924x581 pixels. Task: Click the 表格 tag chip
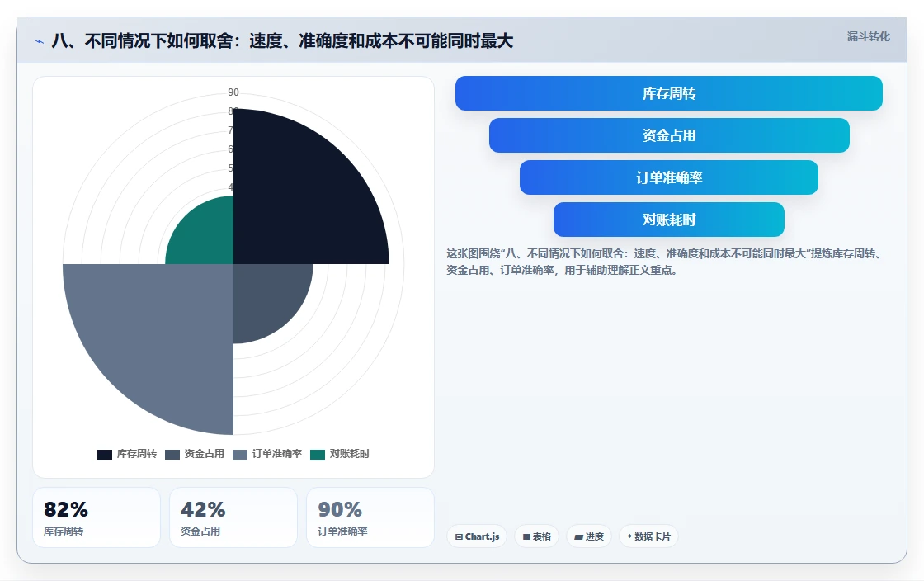coord(536,536)
